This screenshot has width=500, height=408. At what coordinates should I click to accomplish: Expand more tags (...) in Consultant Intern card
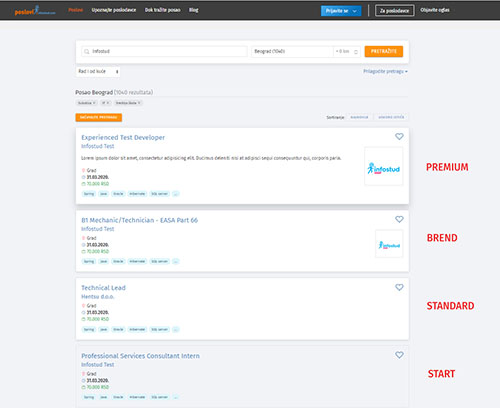(x=176, y=397)
